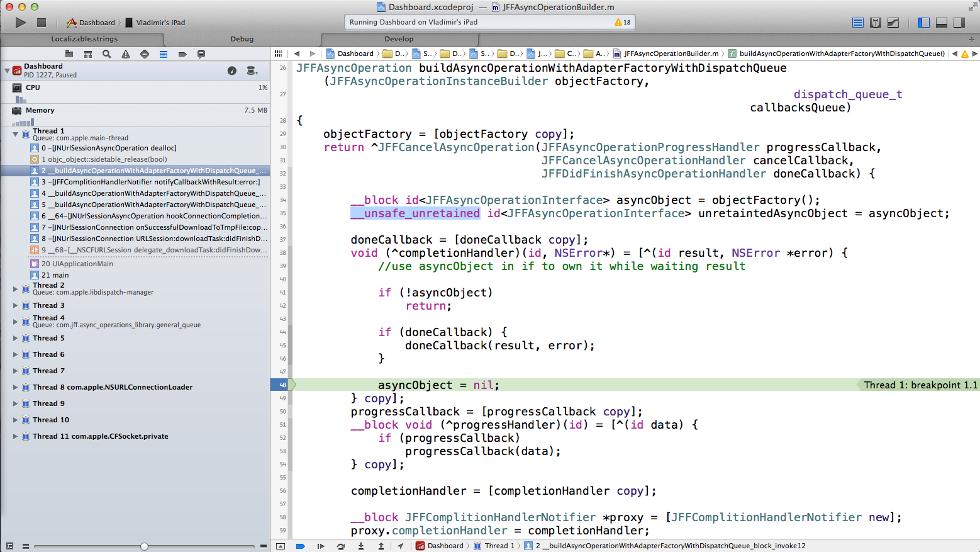
Task: Switch to the Assistant editor
Action: tap(876, 23)
